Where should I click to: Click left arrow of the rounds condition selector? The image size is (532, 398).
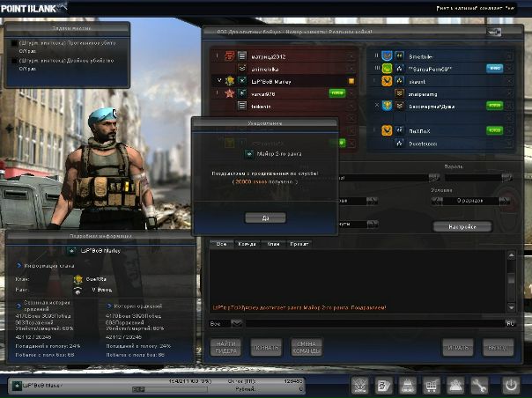pyautogui.click(x=436, y=201)
